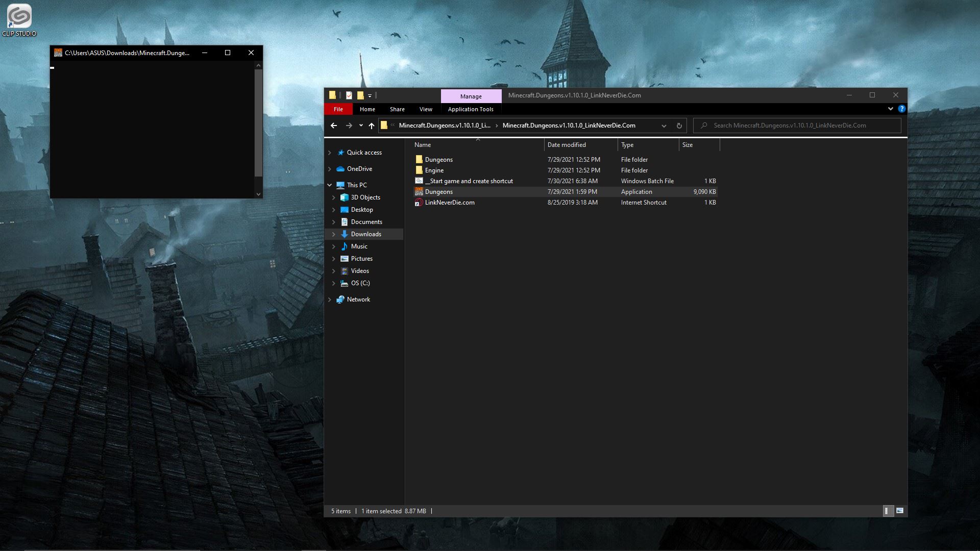Click the back navigation arrow

coord(334,126)
